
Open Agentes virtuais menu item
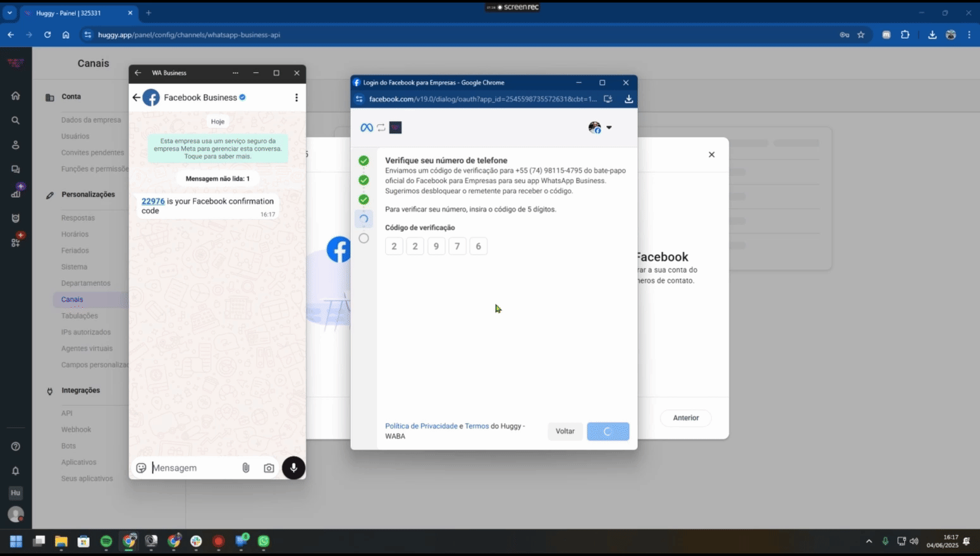pos(87,349)
